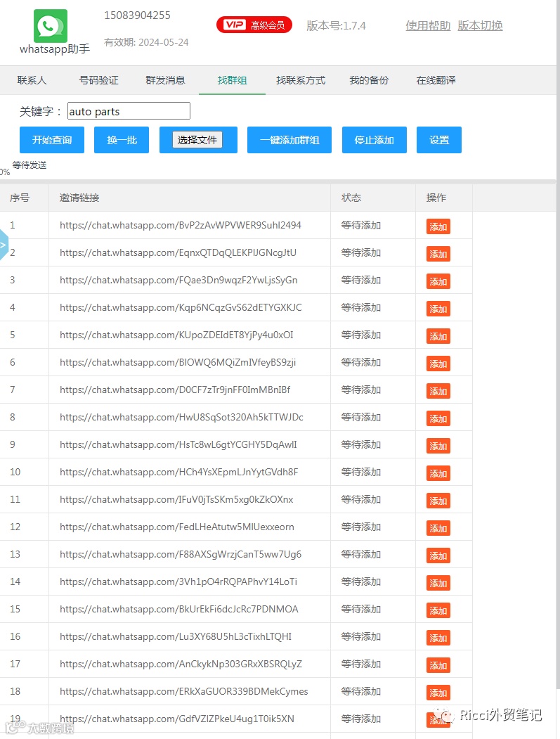Click the 停止添加 button
The height and width of the screenshot is (739, 560).
[375, 140]
